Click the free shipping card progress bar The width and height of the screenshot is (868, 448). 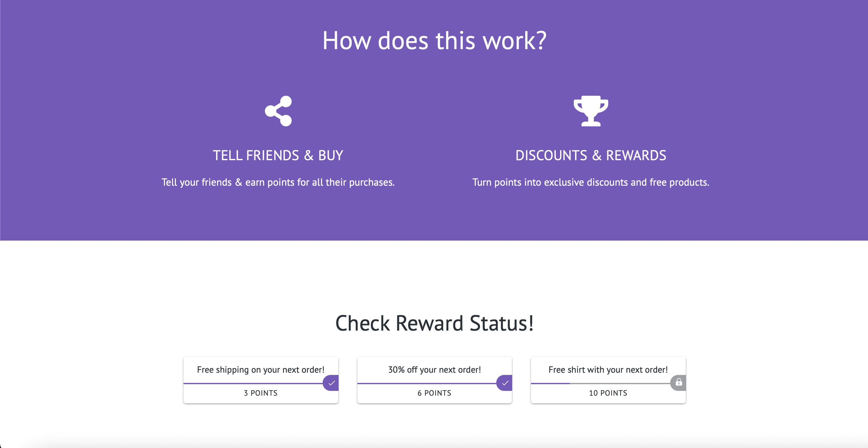(253, 383)
